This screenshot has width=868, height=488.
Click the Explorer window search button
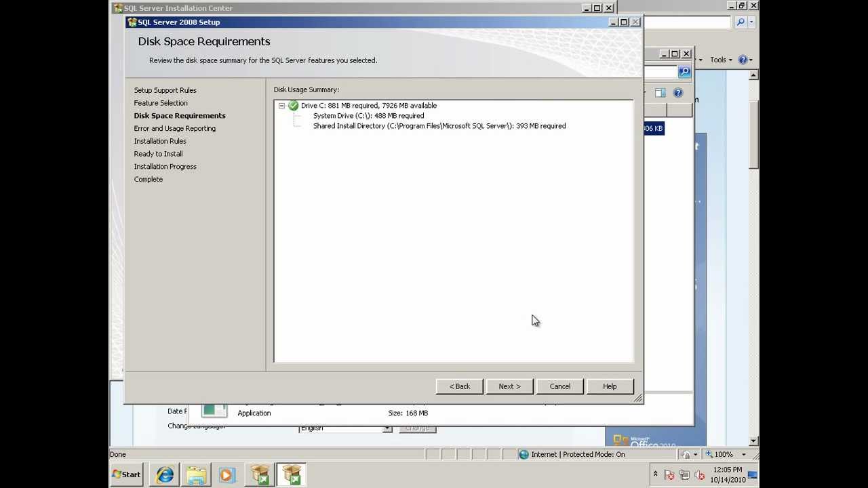pyautogui.click(x=684, y=72)
